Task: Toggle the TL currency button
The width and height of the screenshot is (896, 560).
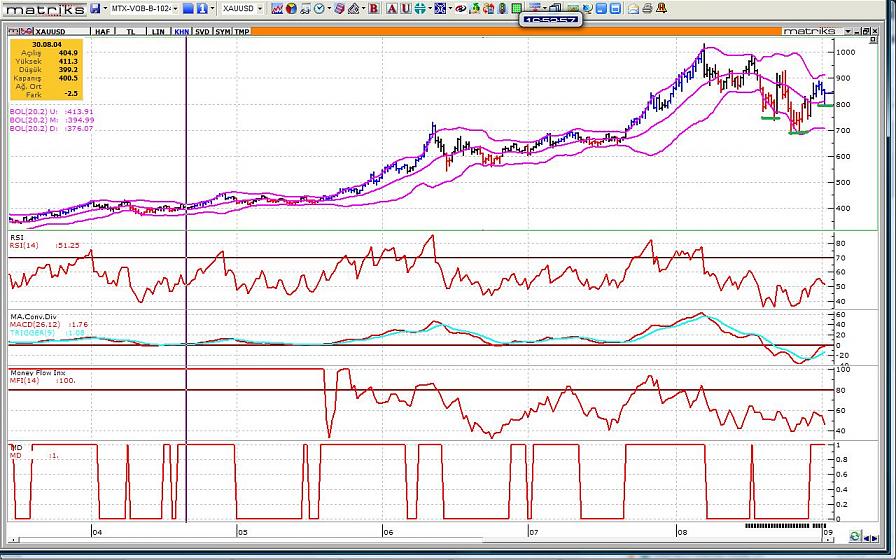Action: click(130, 31)
